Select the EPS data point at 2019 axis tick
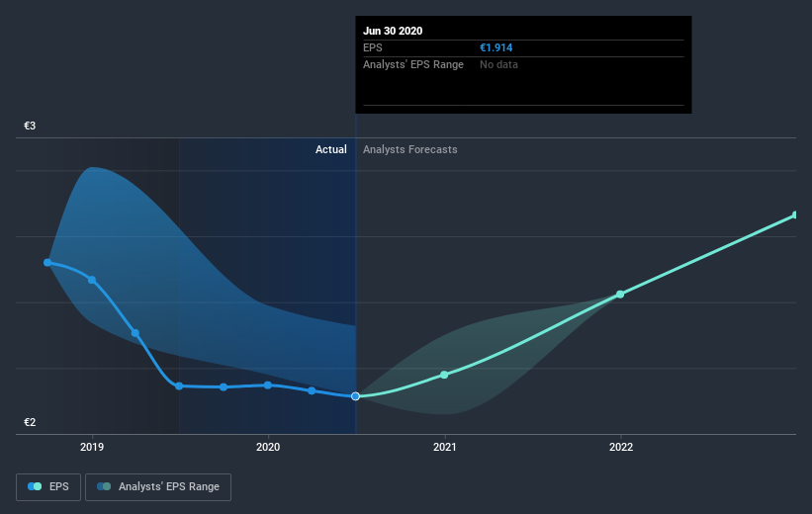This screenshot has width=812, height=514. point(92,280)
